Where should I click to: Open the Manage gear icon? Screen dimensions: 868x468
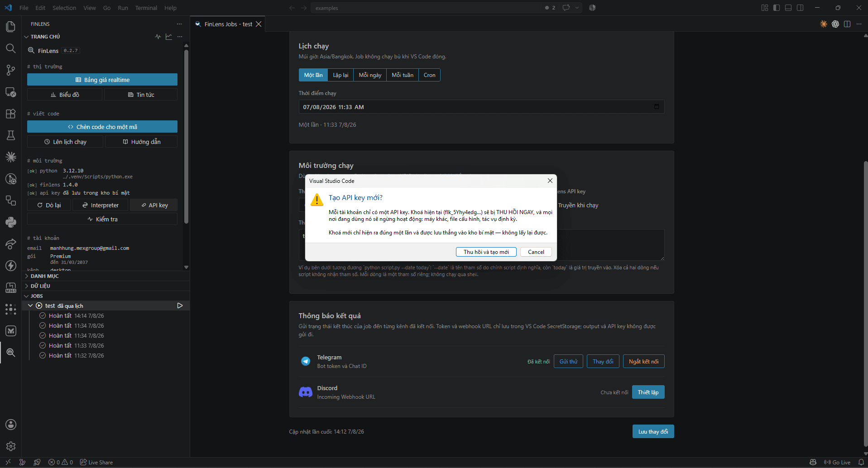tap(10, 446)
